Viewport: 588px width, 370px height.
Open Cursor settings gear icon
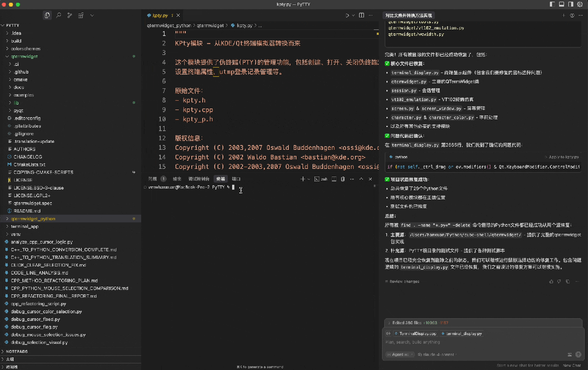580,4
